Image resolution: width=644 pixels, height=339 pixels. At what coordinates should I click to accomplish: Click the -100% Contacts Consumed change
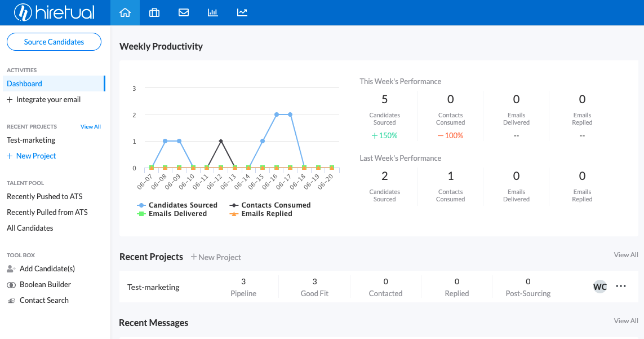click(x=451, y=135)
